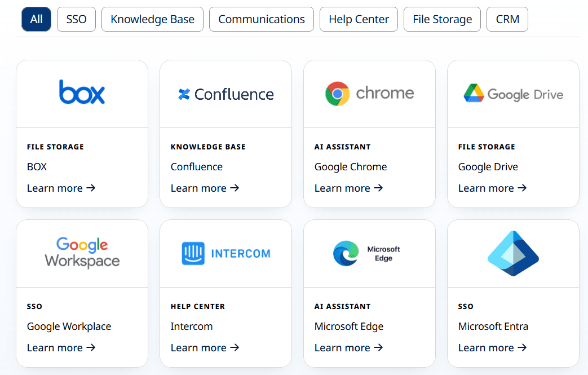The height and width of the screenshot is (375, 588).
Task: Filter by Knowledge Base category
Action: [152, 19]
